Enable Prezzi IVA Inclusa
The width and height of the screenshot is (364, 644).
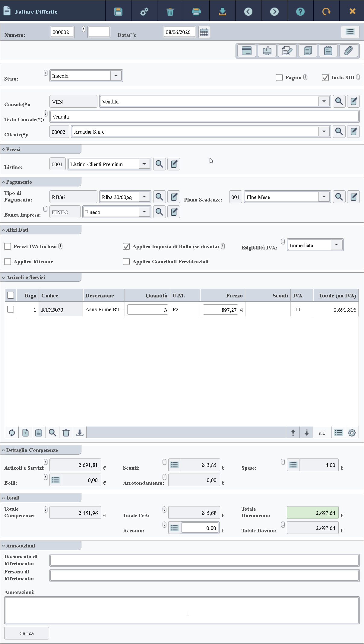click(8, 246)
